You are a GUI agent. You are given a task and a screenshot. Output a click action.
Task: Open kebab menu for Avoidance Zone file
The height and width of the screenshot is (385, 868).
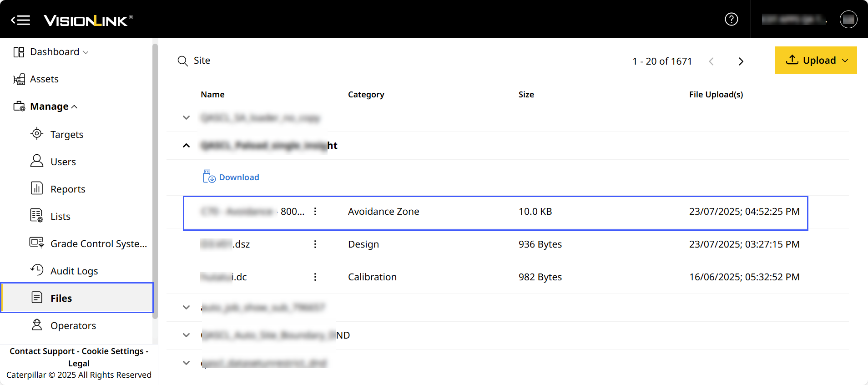point(315,212)
